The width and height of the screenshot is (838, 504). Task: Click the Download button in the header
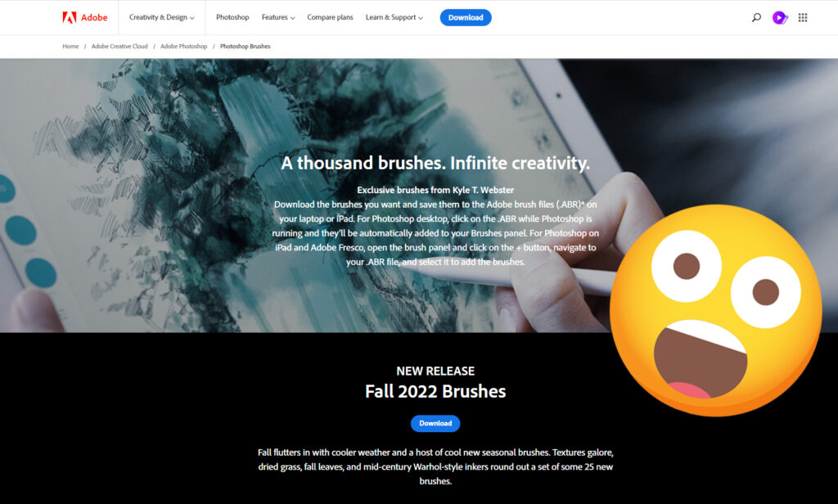tap(466, 18)
